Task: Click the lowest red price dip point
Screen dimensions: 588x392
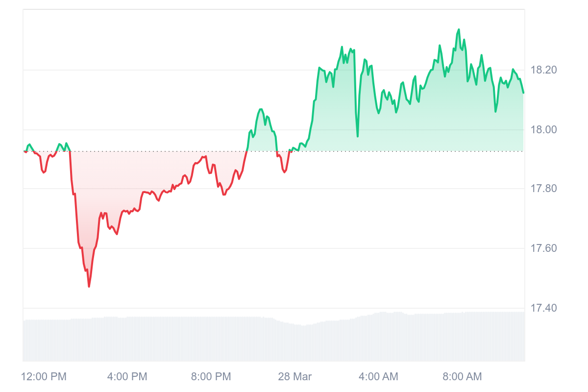Action: pyautogui.click(x=89, y=286)
